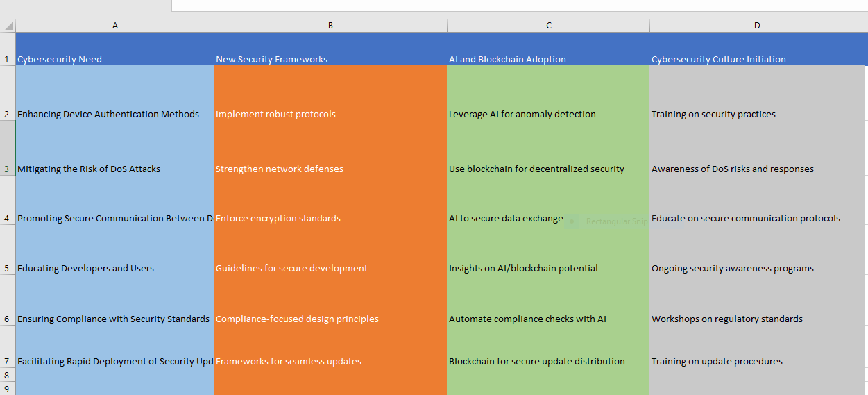Viewport: 868px width, 395px height.
Task: Select cell 'Educate on secure communication protocols'
Action: click(757, 200)
